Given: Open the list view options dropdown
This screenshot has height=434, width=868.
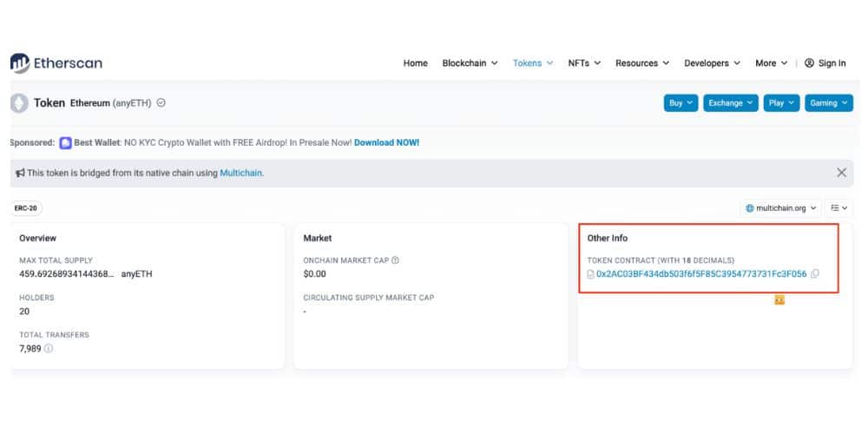Looking at the screenshot, I should 839,208.
